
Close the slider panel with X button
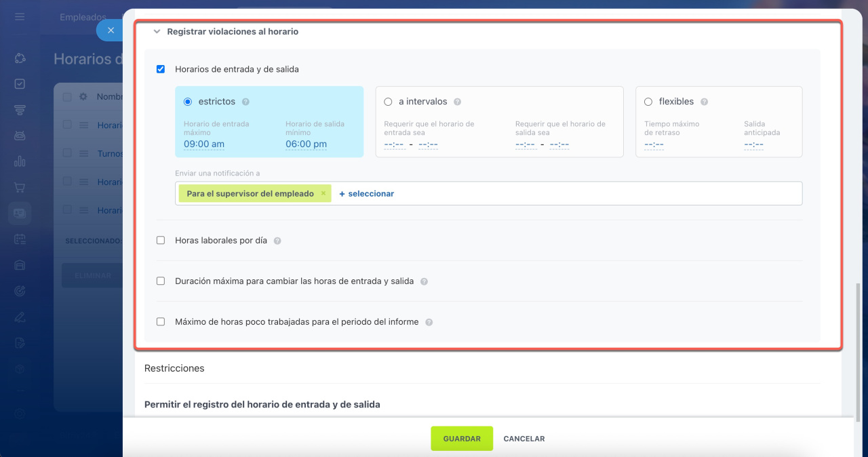tap(111, 31)
